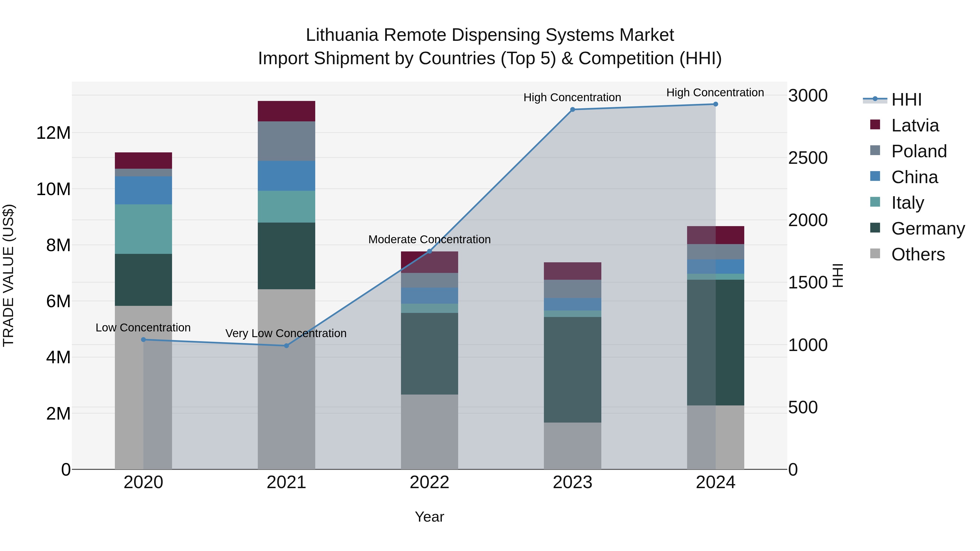This screenshot has height=551, width=980.
Task: Select the 'Moderate Concentration' annotation
Action: click(430, 239)
